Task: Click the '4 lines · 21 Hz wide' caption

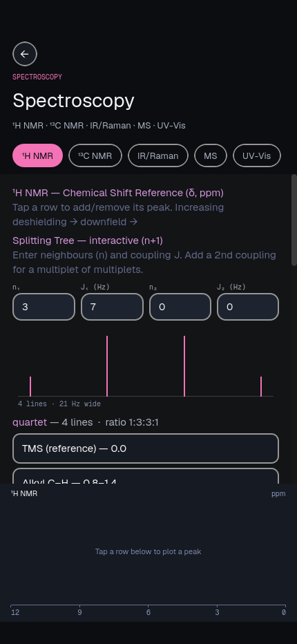Action: [x=59, y=404]
